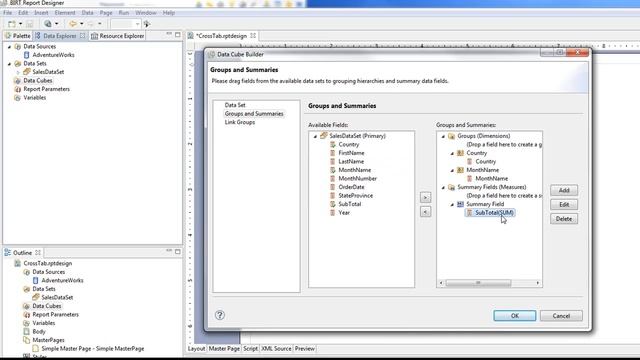The width and height of the screenshot is (640, 360).
Task: Click the help question mark icon in dialog
Action: pos(220,315)
